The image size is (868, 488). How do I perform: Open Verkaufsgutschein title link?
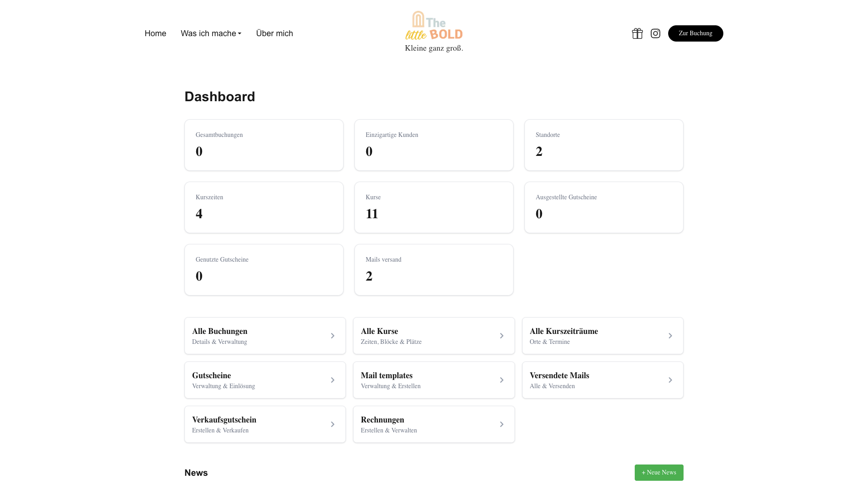pos(224,420)
